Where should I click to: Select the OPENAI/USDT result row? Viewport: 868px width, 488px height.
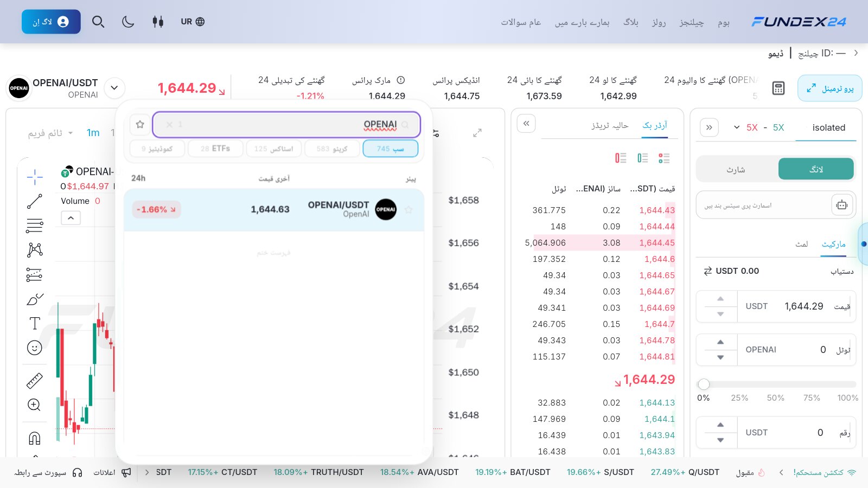[x=274, y=210]
